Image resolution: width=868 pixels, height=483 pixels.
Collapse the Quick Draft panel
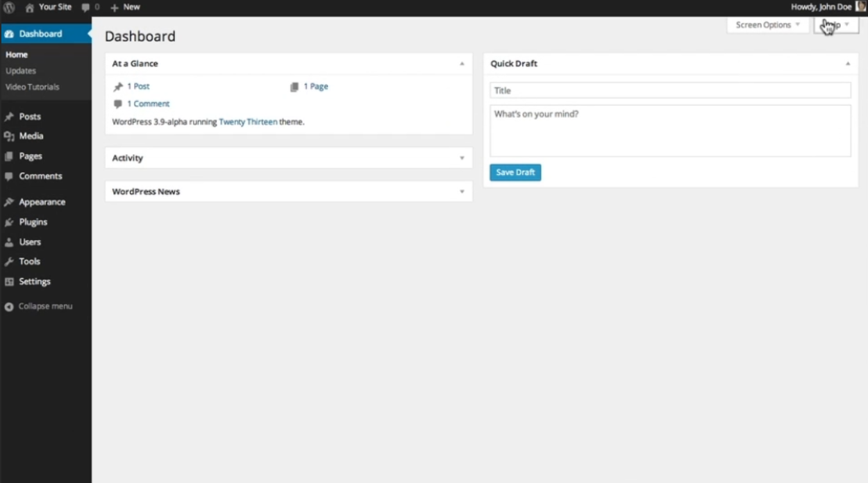coord(848,64)
